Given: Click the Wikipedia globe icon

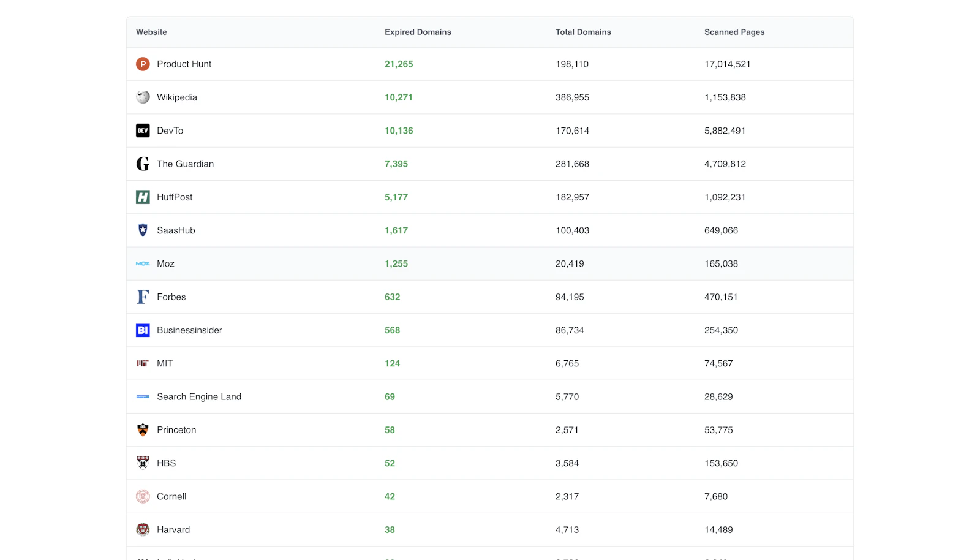Looking at the screenshot, I should pyautogui.click(x=143, y=97).
